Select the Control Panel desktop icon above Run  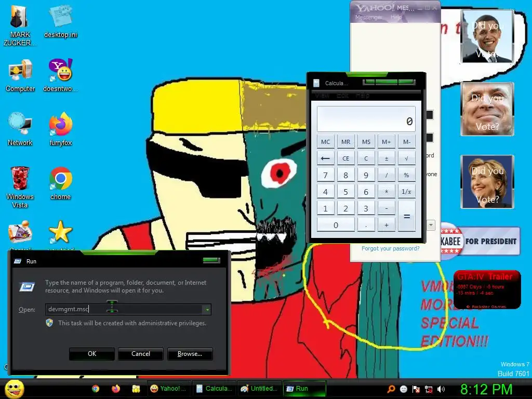20,232
